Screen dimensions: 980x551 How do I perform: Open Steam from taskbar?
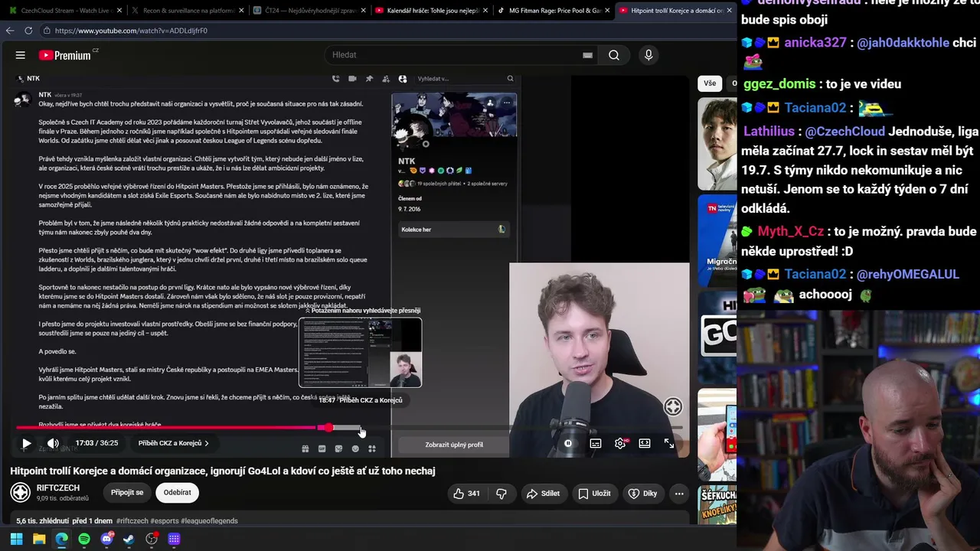click(x=129, y=539)
